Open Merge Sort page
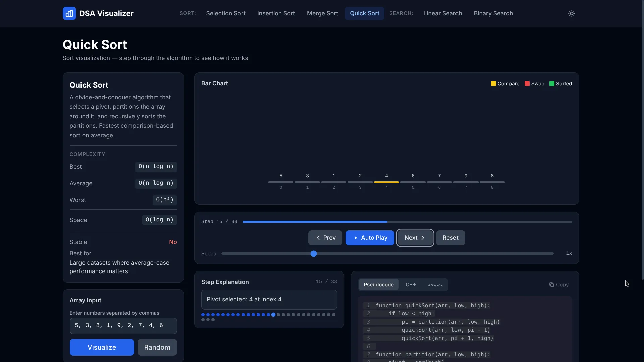 tap(322, 13)
